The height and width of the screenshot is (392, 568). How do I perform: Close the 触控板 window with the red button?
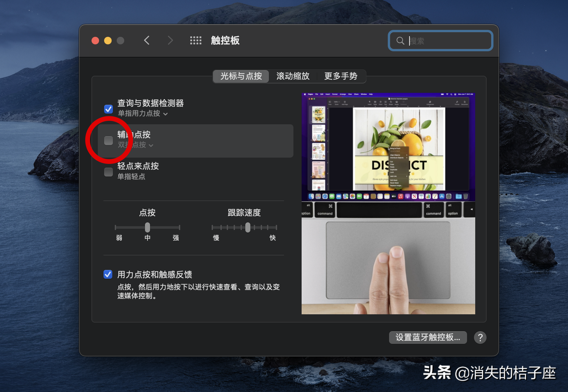tap(95, 41)
